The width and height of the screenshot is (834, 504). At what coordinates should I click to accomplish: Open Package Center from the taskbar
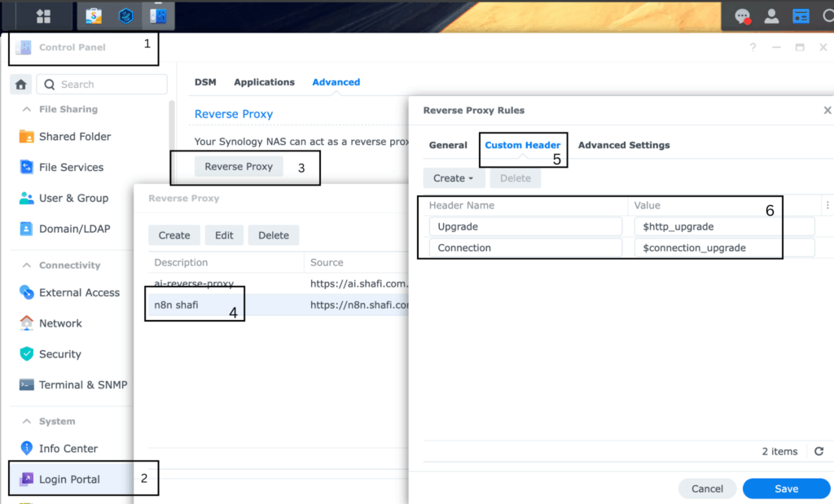point(94,15)
